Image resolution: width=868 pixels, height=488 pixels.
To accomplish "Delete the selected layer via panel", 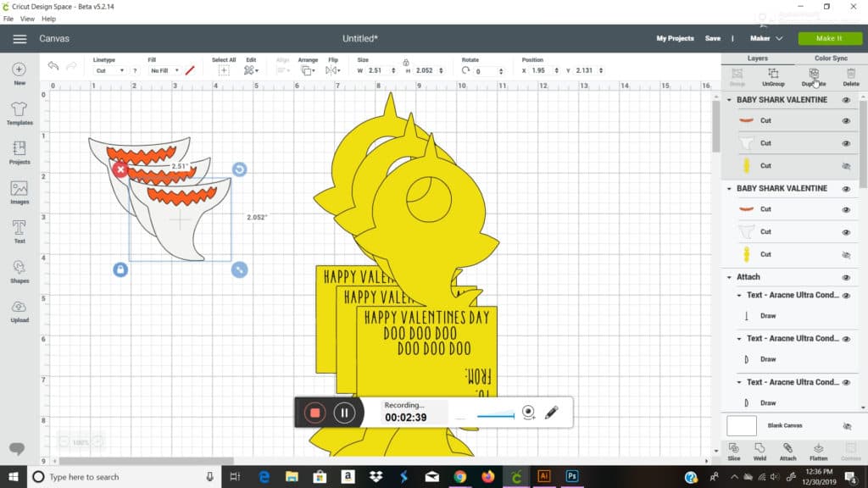I will (851, 77).
